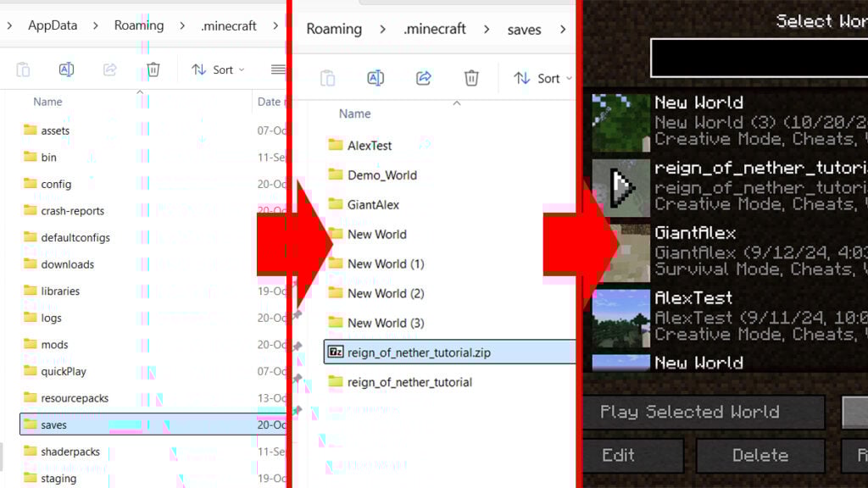Open the view layout icon in the .minecraft window
The width and height of the screenshot is (868, 488).
278,69
